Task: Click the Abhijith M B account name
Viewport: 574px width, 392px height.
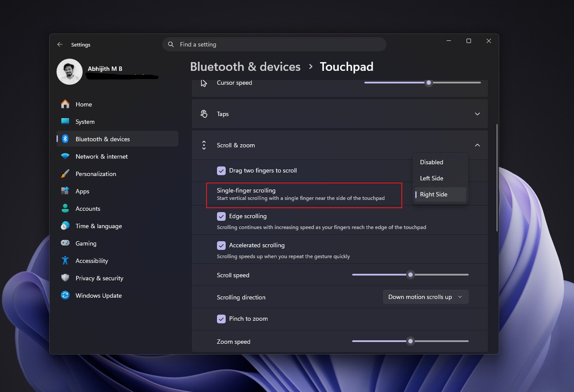Action: (x=105, y=69)
